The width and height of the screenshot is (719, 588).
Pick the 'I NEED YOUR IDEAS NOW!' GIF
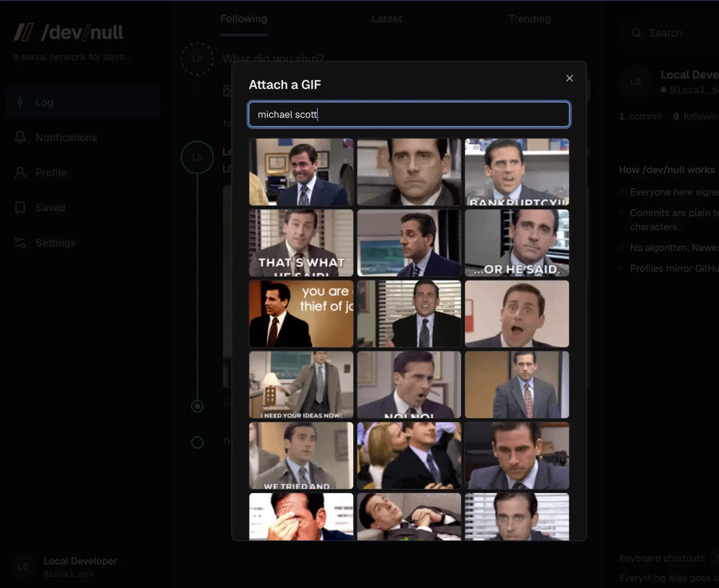301,385
